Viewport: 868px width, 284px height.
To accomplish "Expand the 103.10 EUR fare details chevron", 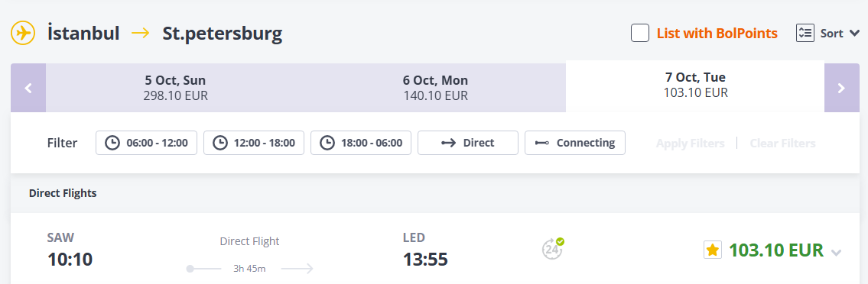I will point(837,253).
